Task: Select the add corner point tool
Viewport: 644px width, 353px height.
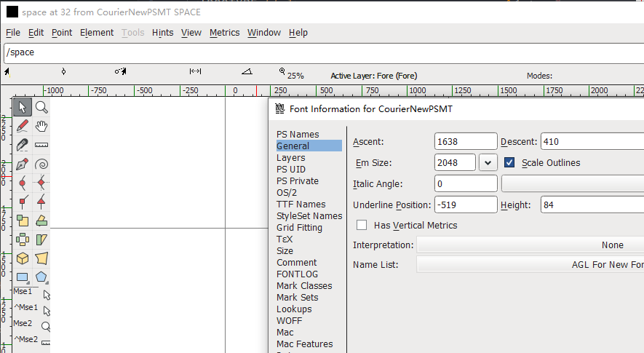Action: pos(22,202)
